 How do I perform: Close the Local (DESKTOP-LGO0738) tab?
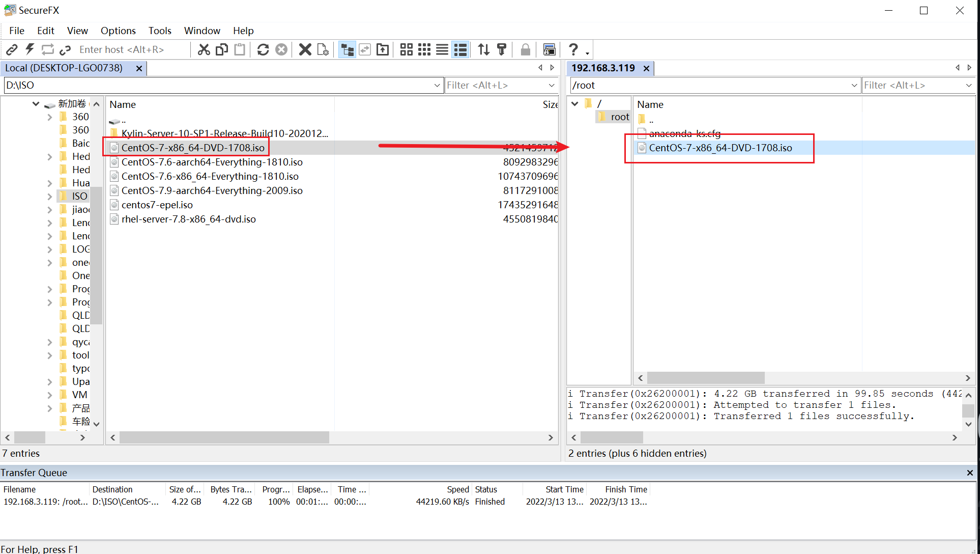click(x=139, y=68)
